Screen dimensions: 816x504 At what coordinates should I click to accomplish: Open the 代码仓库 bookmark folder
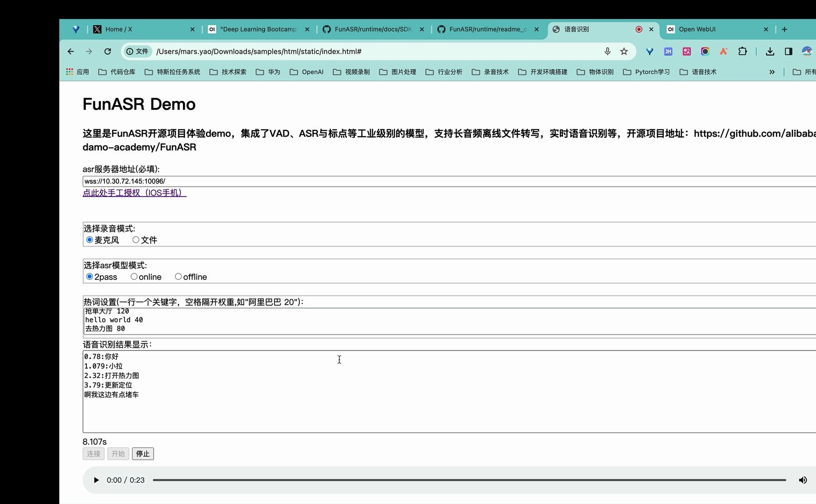(x=117, y=72)
